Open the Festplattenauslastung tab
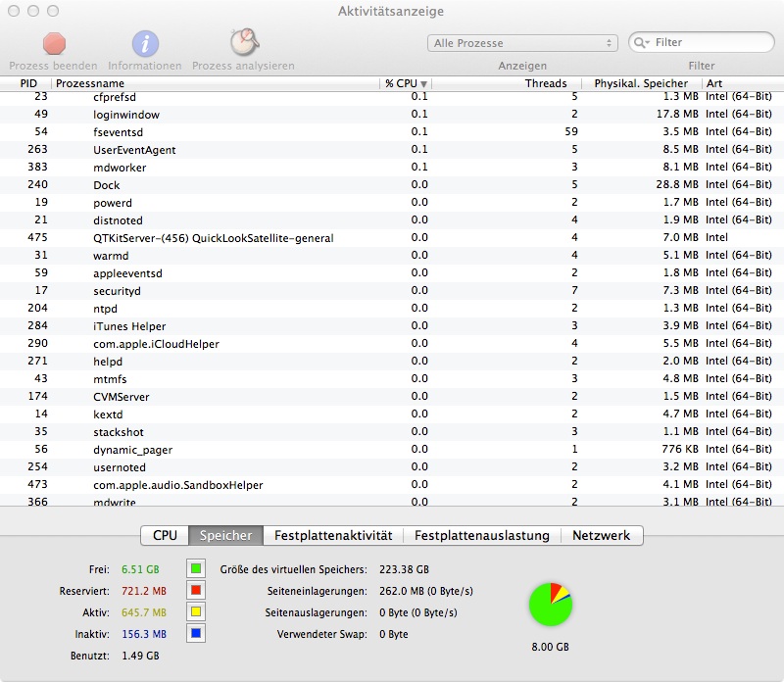Screen dimensions: 784x682 coord(482,535)
